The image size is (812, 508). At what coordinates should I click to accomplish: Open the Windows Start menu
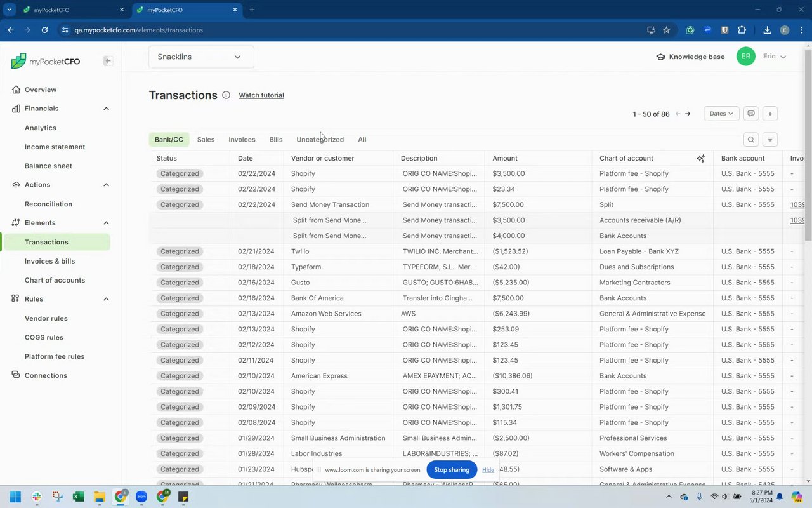pos(15,497)
